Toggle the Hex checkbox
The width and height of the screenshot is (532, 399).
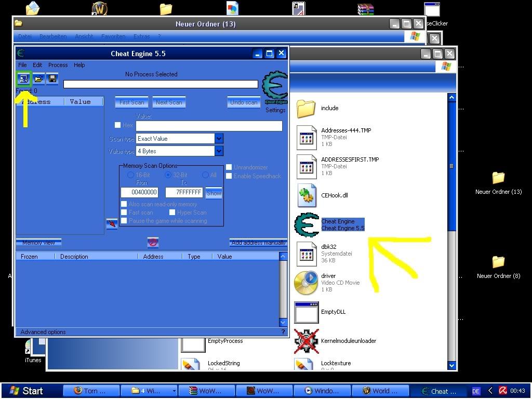click(118, 125)
